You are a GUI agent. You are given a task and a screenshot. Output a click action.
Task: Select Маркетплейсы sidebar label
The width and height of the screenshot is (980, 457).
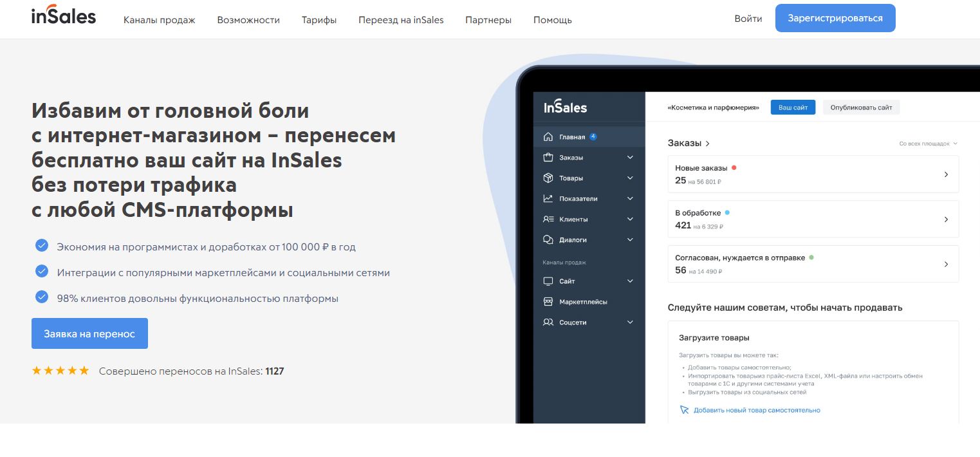click(584, 302)
